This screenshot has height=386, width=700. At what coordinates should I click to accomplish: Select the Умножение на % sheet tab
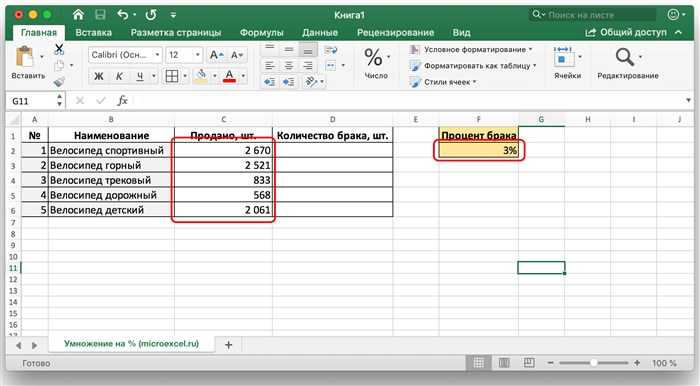(x=131, y=344)
